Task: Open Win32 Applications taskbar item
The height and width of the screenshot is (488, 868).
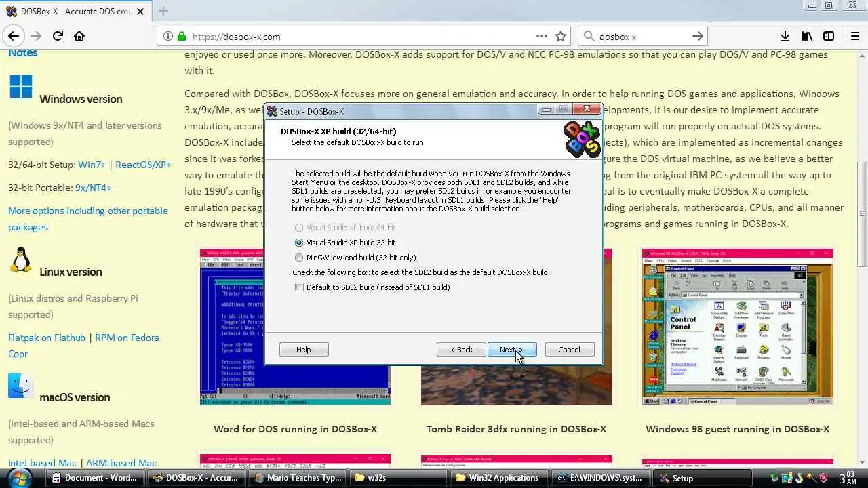Action: coord(498,478)
